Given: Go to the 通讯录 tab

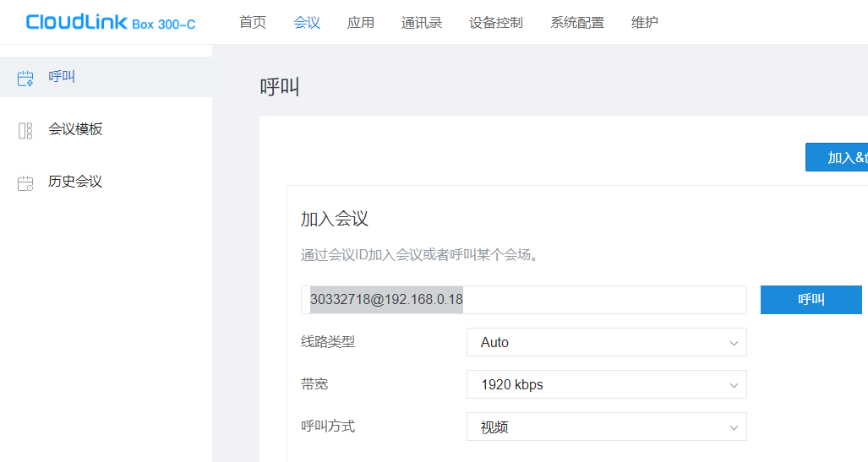Looking at the screenshot, I should pos(422,23).
